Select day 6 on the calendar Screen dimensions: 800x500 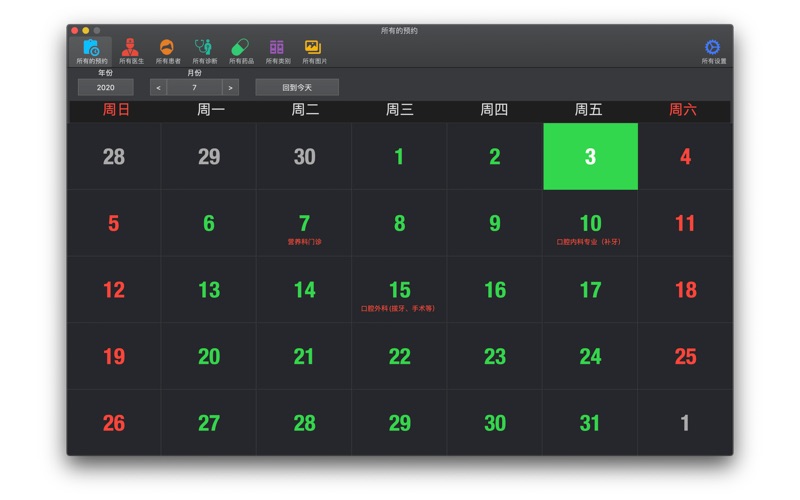(x=209, y=223)
